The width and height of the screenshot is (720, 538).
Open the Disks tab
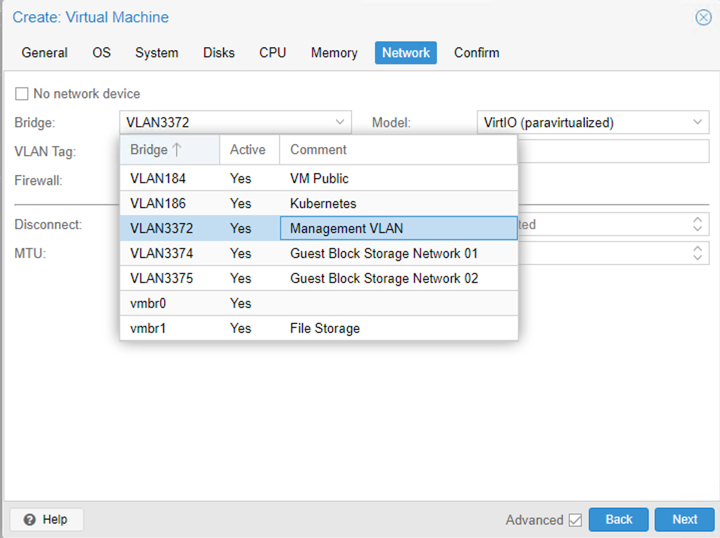(219, 53)
